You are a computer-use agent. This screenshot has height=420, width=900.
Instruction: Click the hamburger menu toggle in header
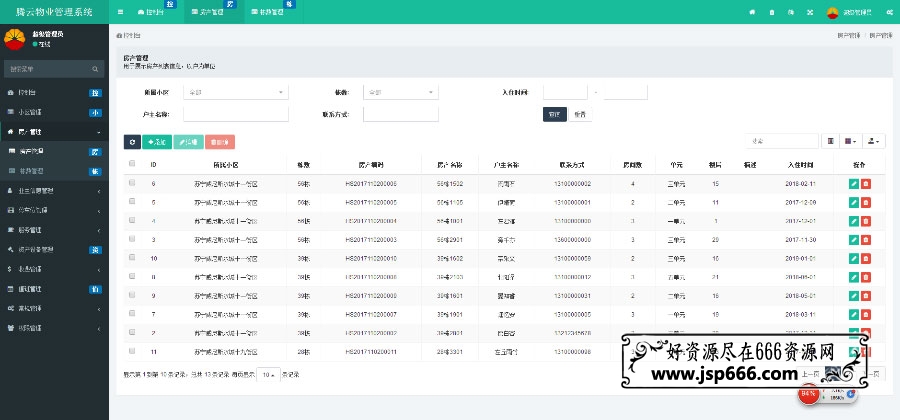pyautogui.click(x=121, y=11)
